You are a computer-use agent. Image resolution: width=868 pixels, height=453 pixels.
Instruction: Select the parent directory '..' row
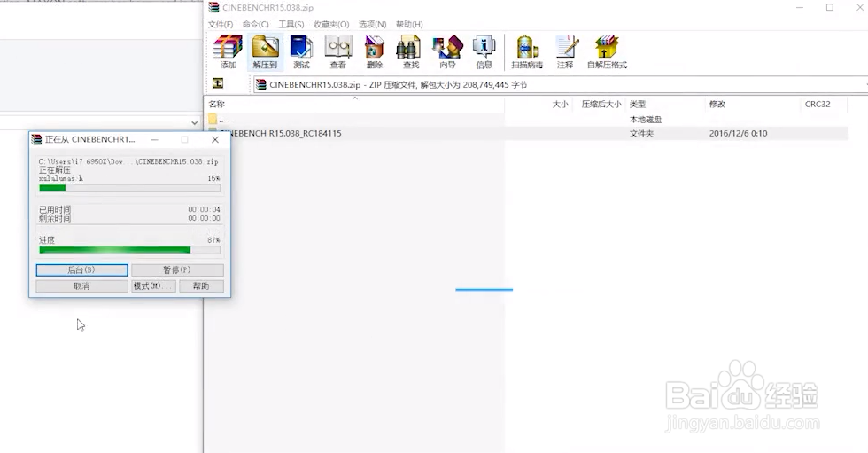(x=527, y=119)
